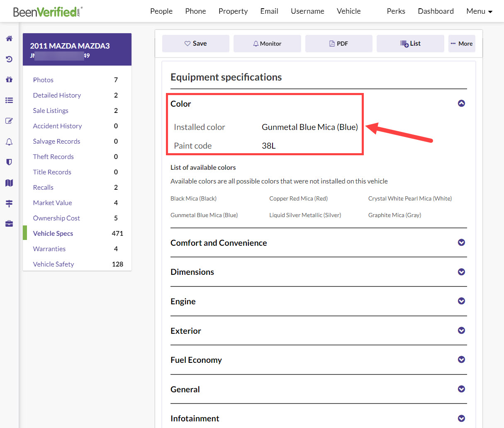Expand the Exterior section
Screen dimensions: 504x428
pos(461,330)
